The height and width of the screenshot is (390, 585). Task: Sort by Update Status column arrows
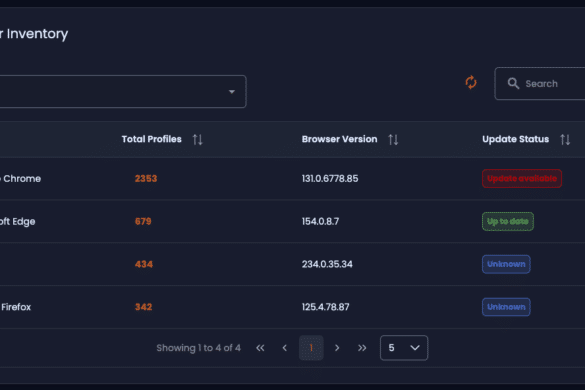tap(565, 140)
